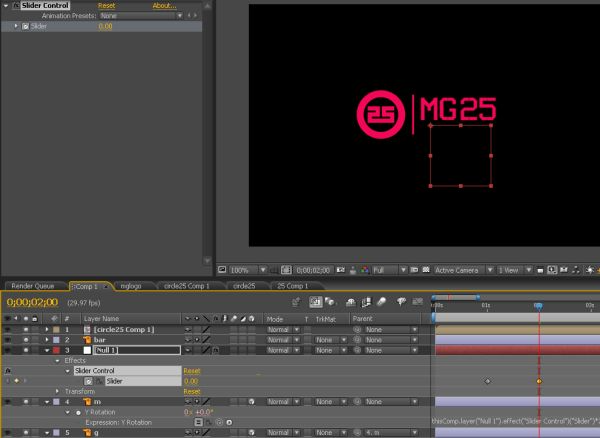The height and width of the screenshot is (438, 600).
Task: Collapse the Effects group
Action: click(x=57, y=361)
